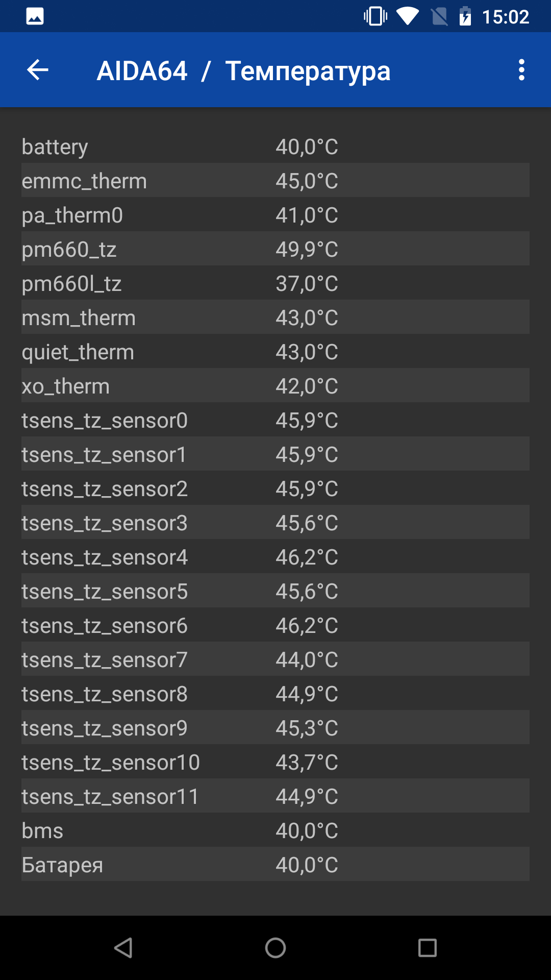This screenshot has width=551, height=980.
Task: Select the battery temperature row
Action: coord(275,146)
